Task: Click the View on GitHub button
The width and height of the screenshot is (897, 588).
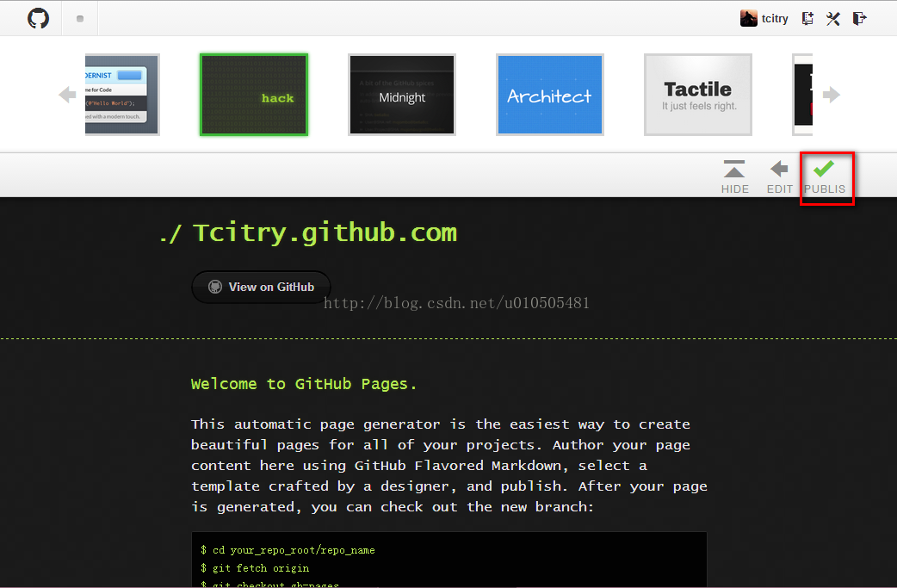Action: (x=262, y=288)
